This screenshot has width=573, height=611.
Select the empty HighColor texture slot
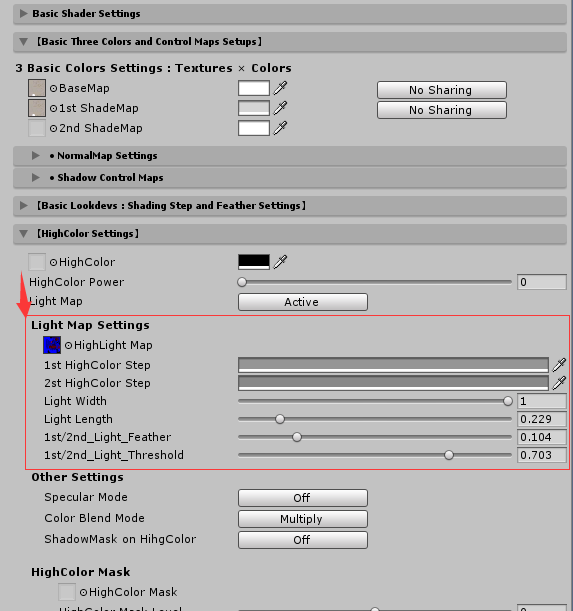(37, 262)
